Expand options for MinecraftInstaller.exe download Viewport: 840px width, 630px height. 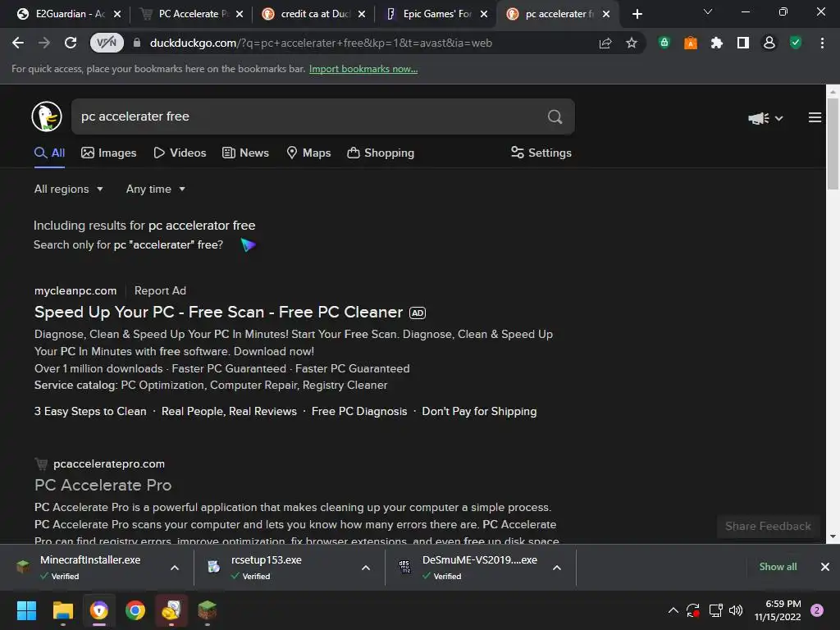175,568
